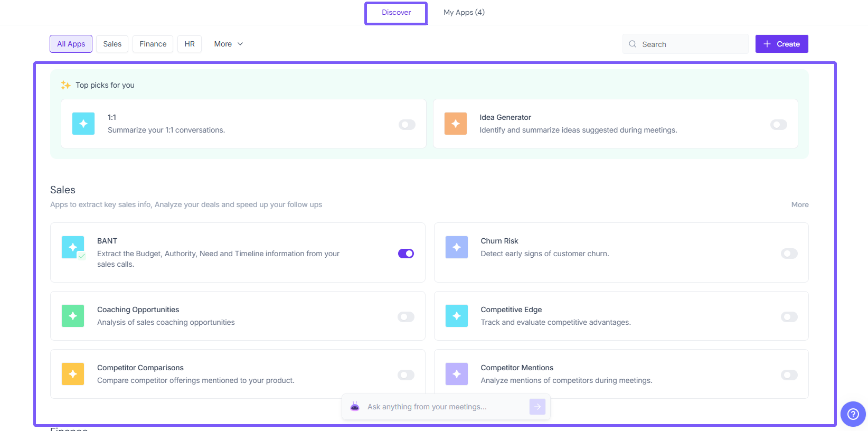Click 'Identify and summarize ideas suggested' description
Screen dimensions: 868x431
click(578, 130)
